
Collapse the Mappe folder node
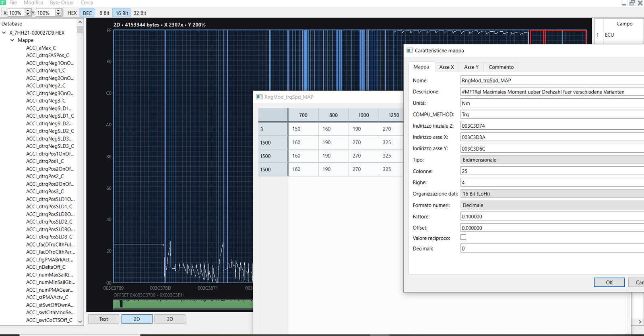click(x=12, y=40)
